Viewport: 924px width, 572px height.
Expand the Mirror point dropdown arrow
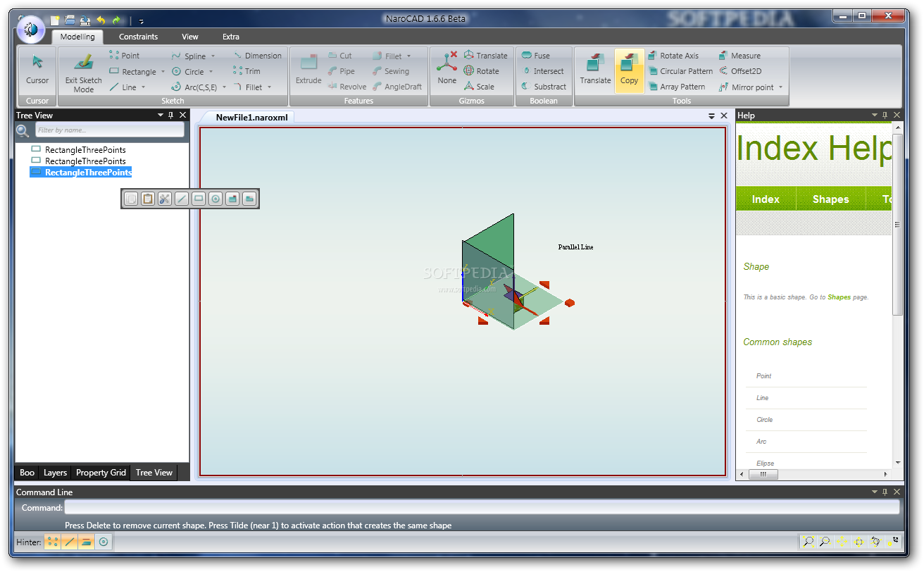[x=780, y=87]
